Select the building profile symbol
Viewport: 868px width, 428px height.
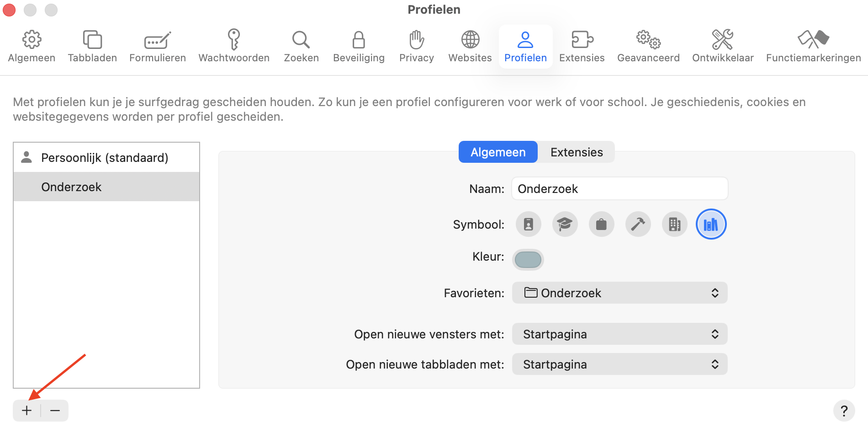click(x=674, y=224)
